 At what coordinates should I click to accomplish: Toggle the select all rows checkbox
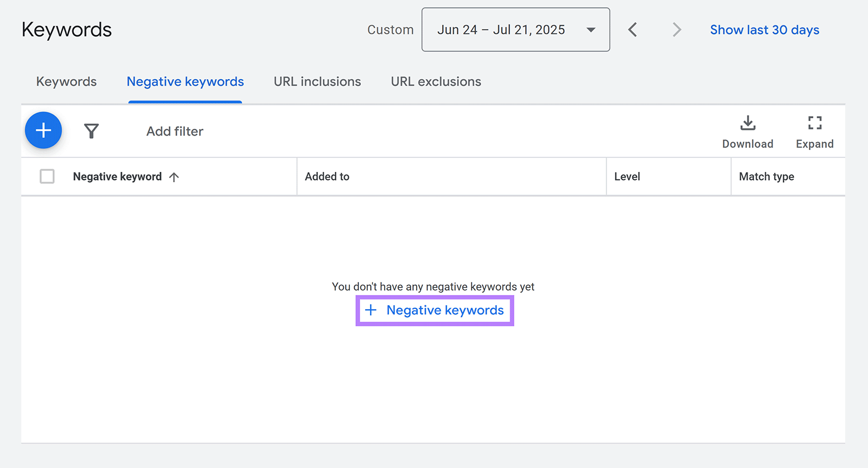[x=47, y=176]
